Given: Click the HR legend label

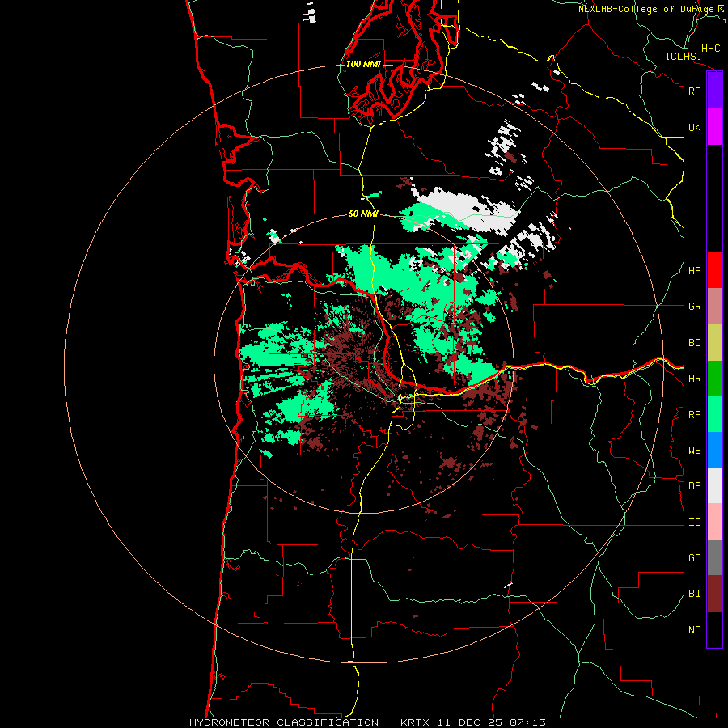Looking at the screenshot, I should pyautogui.click(x=694, y=379).
